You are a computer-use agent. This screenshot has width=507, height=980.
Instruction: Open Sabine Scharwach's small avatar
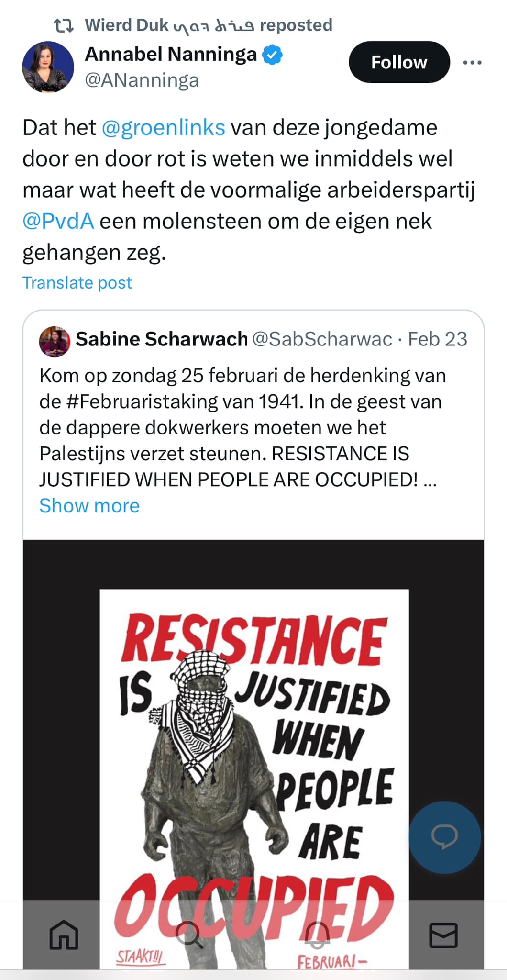(x=55, y=342)
